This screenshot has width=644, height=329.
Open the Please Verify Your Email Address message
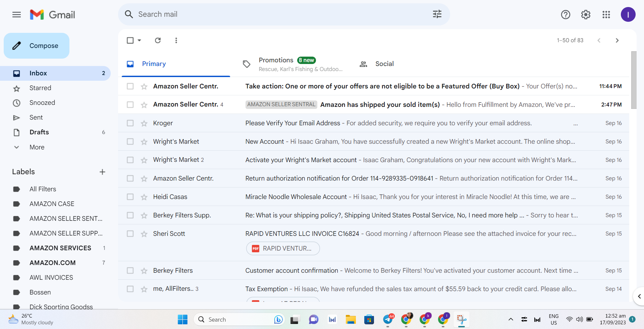point(374,123)
